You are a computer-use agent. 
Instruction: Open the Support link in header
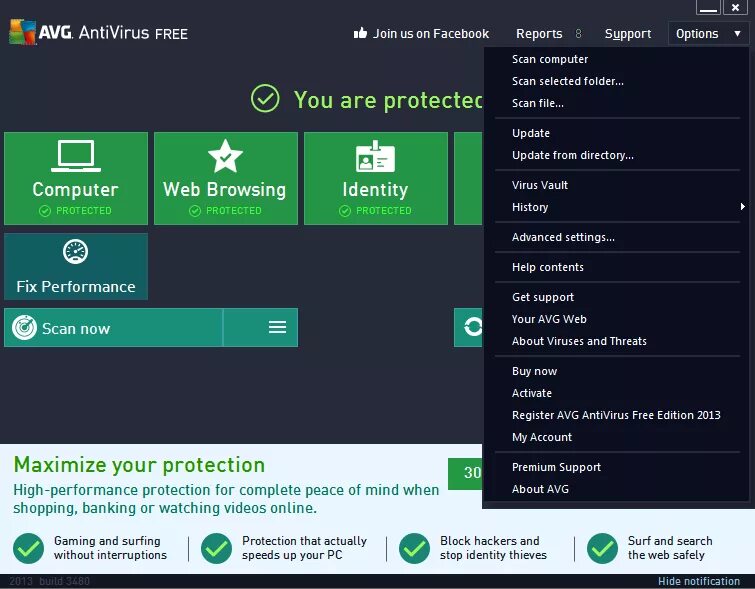click(628, 34)
